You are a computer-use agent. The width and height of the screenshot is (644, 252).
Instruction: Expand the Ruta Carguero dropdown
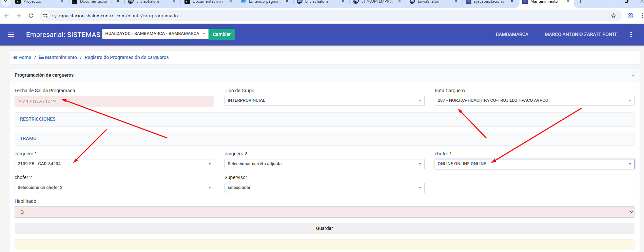534,100
